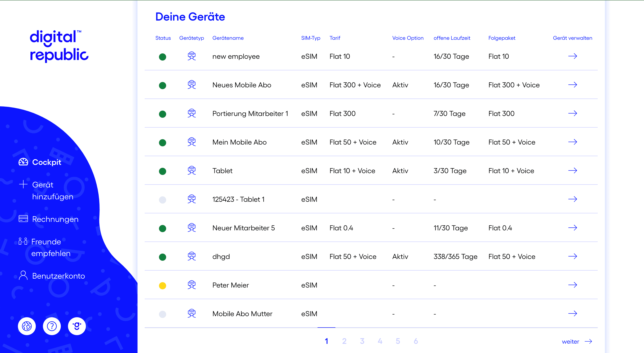Open manage arrow for Peter Meier
Viewport: 644px width, 353px height.
[572, 285]
